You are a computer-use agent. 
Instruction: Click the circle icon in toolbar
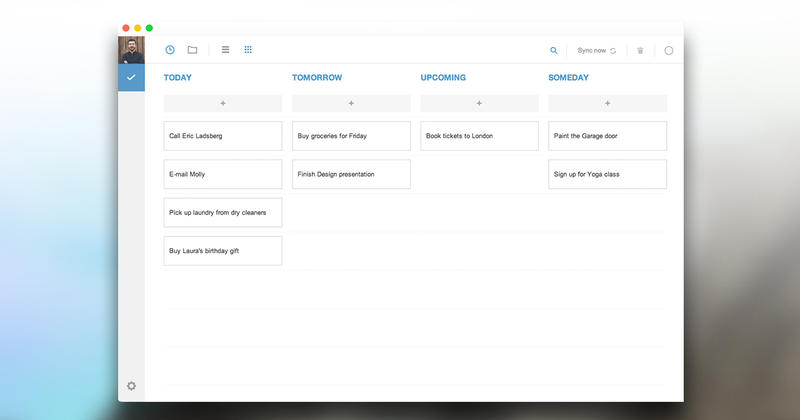click(668, 51)
